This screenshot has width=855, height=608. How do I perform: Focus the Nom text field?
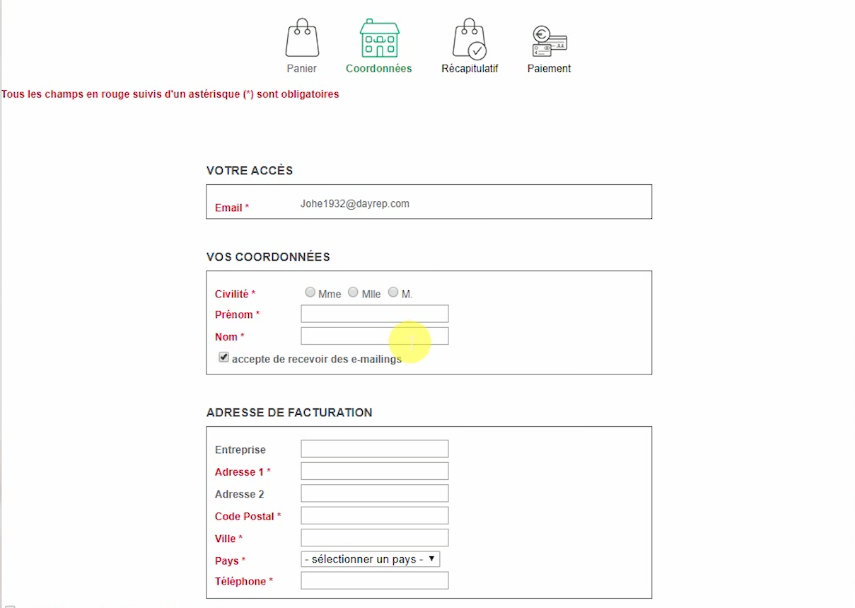pos(375,336)
